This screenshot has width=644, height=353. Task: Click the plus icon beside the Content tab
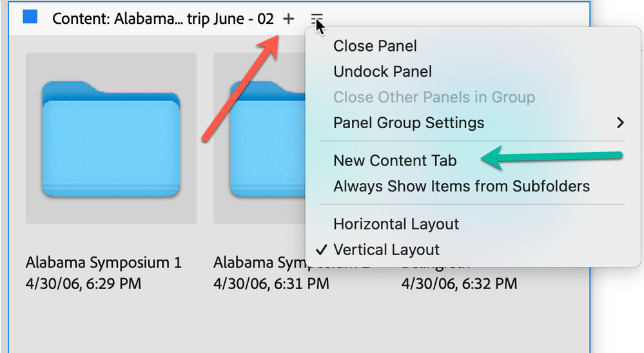[x=288, y=19]
